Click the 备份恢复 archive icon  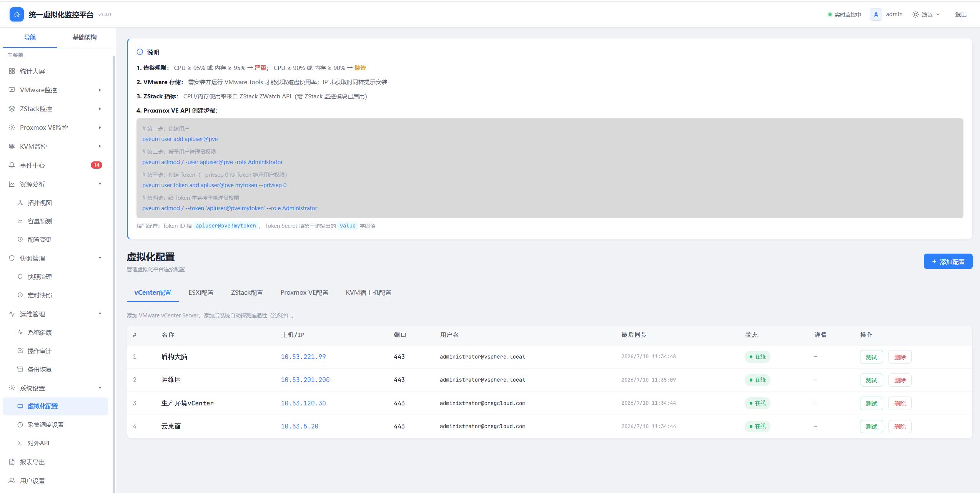tap(20, 369)
